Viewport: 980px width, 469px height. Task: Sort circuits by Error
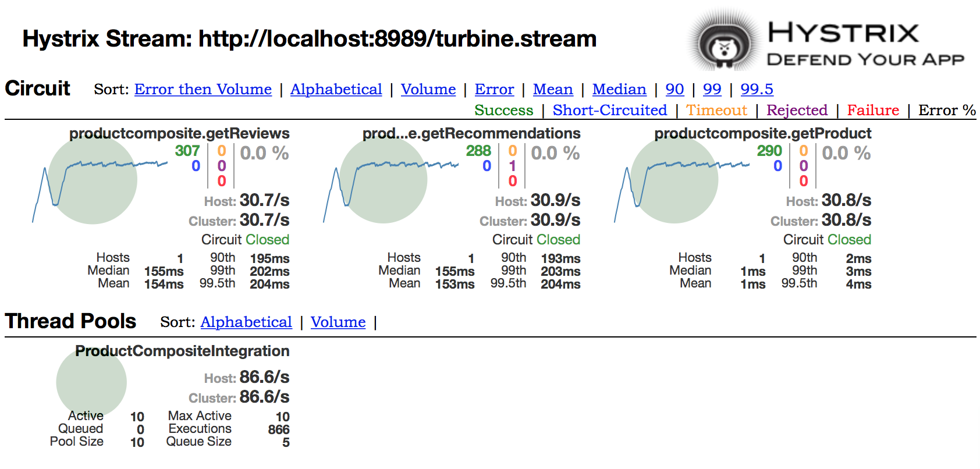tap(495, 89)
